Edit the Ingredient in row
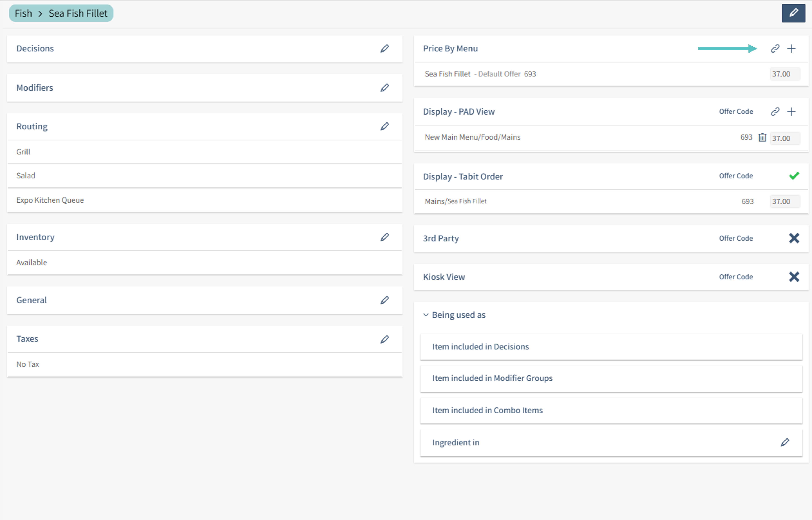812x520 pixels. point(785,442)
